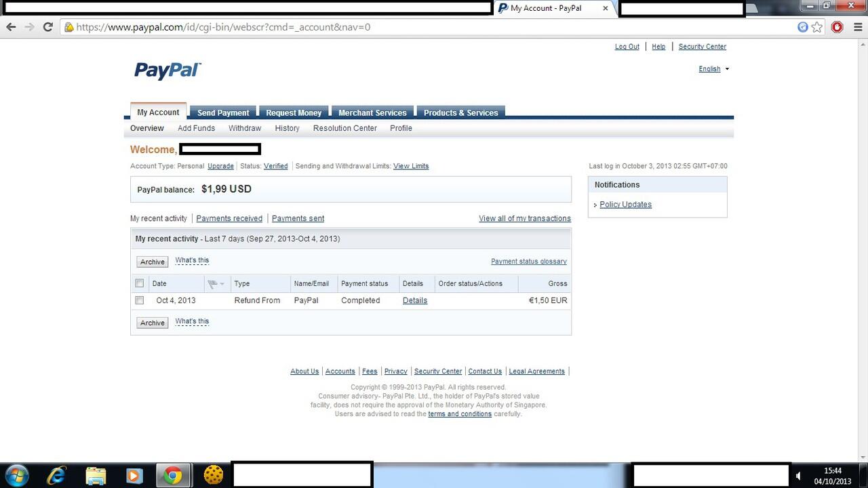Click the Verified status link
This screenshot has height=488, width=868.
click(275, 166)
